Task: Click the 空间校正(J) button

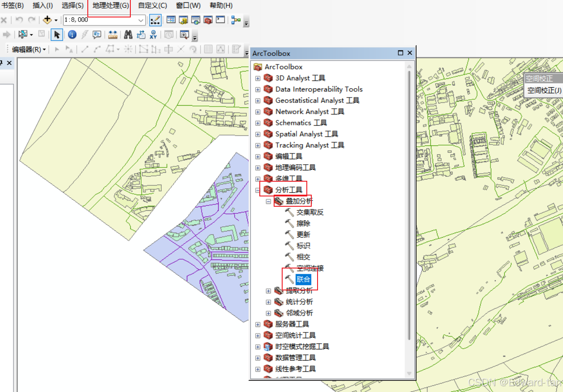Action: coord(544,90)
